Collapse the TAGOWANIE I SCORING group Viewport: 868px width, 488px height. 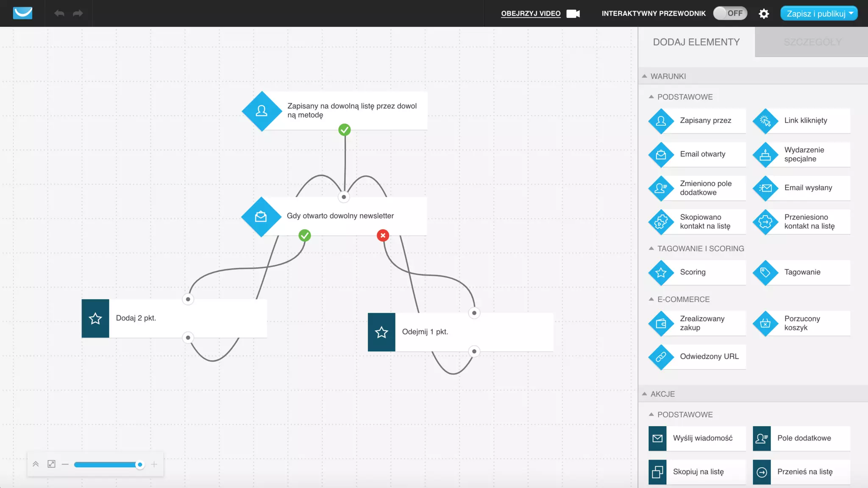pos(651,249)
